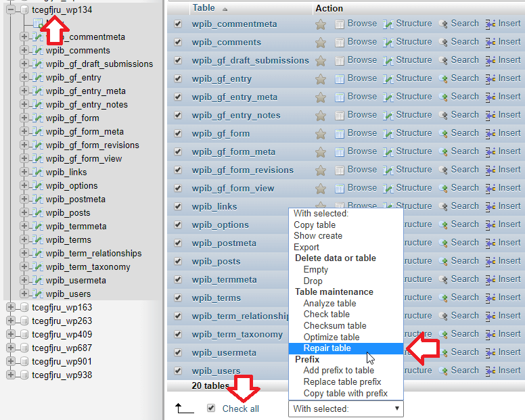Viewport: 525px width, 420px height.
Task: Star the wpib_gf_form_meta table
Action: 321,152
